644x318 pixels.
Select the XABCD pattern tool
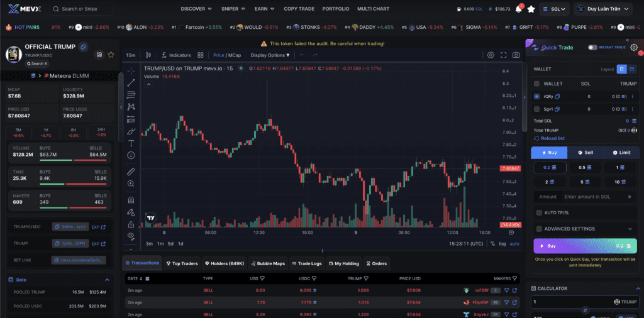(131, 107)
